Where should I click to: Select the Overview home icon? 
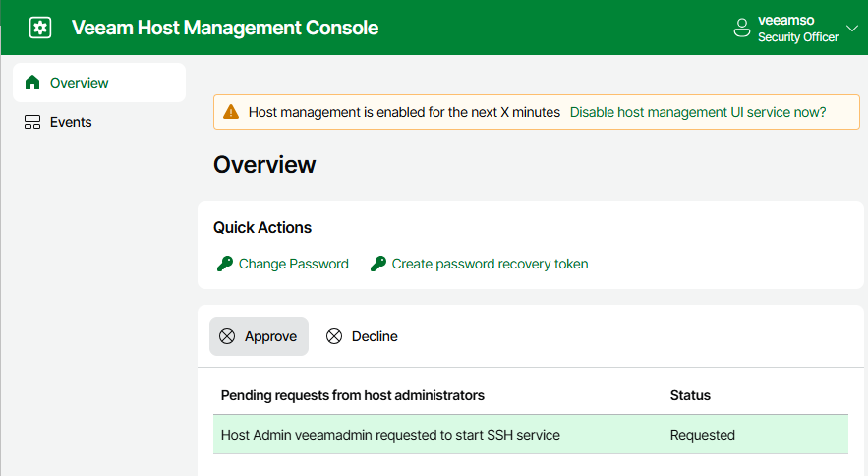pyautogui.click(x=32, y=83)
